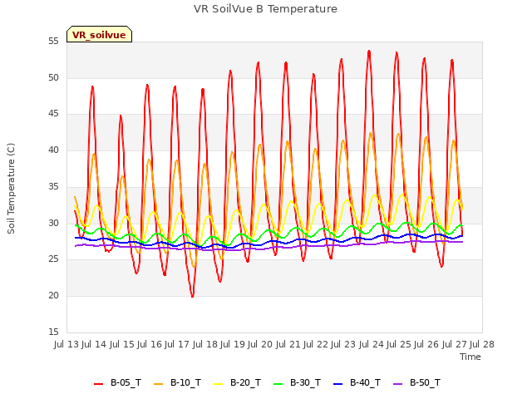532x399 pixels.
Task: Click the B-05_T red legend swatch
Action: click(98, 384)
